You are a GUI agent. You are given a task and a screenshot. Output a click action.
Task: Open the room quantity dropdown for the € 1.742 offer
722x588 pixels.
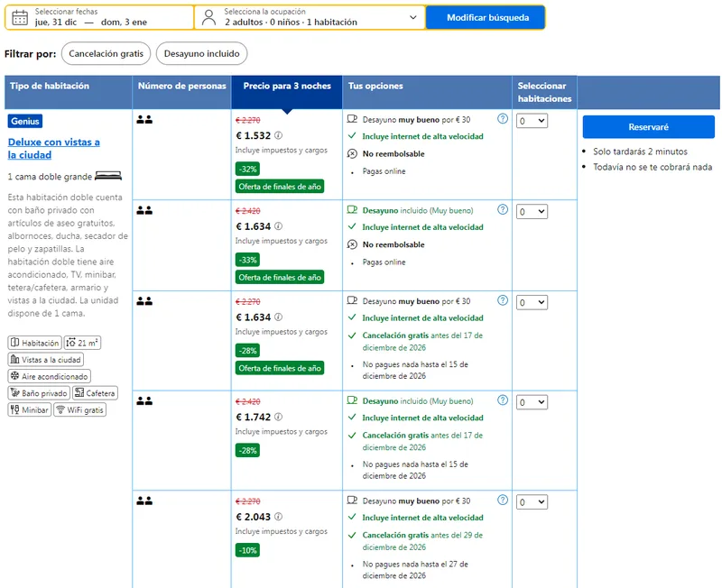(532, 402)
